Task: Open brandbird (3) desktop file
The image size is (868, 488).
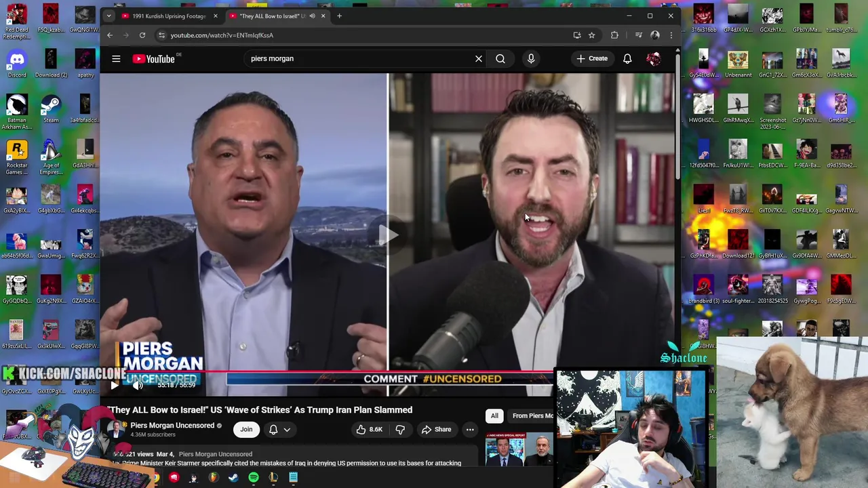Action: tap(704, 290)
